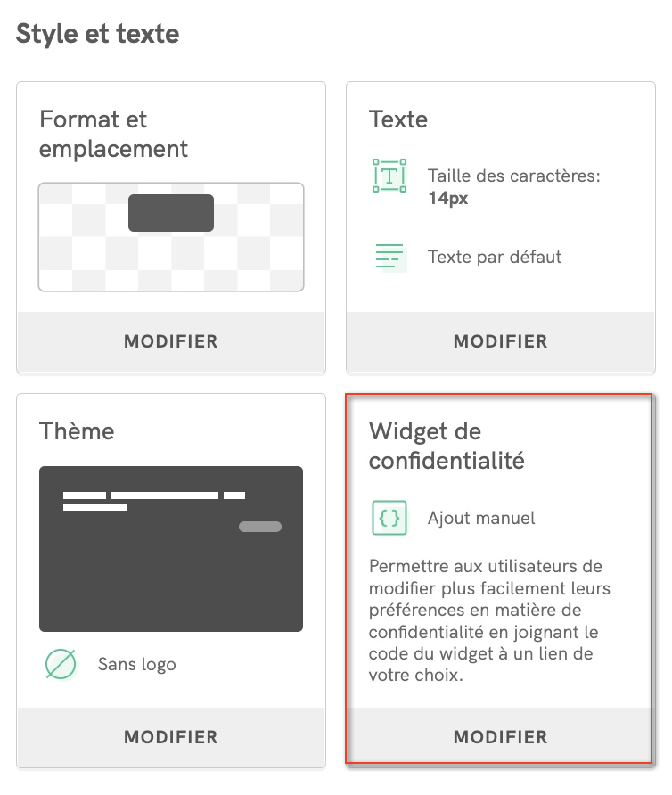Click the Texte card heading
The image size is (672, 795).
point(398,119)
